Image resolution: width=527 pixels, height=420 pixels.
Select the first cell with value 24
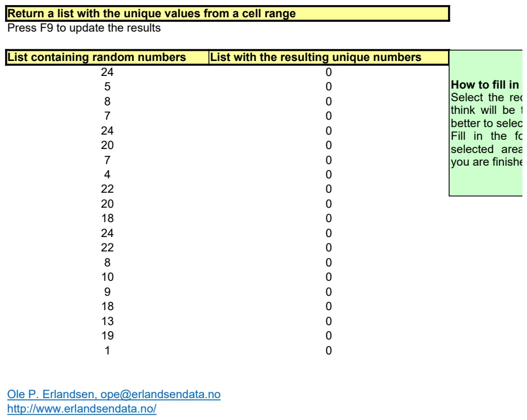[x=107, y=72]
